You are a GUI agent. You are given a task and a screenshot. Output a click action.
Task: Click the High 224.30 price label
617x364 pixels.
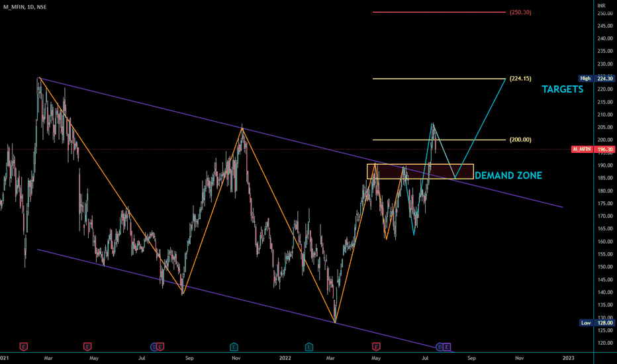tap(596, 78)
